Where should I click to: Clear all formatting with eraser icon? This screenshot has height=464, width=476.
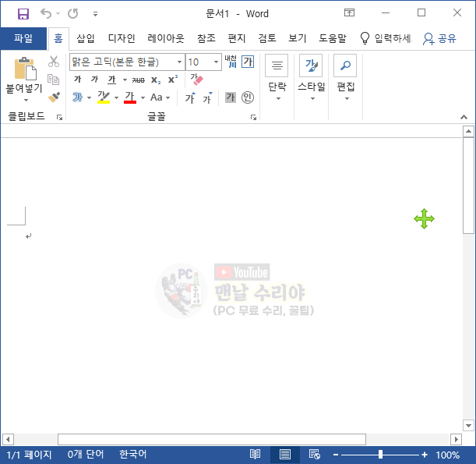(x=196, y=79)
